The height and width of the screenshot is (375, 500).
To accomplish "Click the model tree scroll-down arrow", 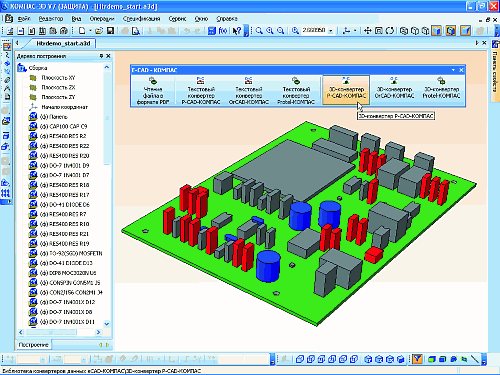I will [107, 323].
